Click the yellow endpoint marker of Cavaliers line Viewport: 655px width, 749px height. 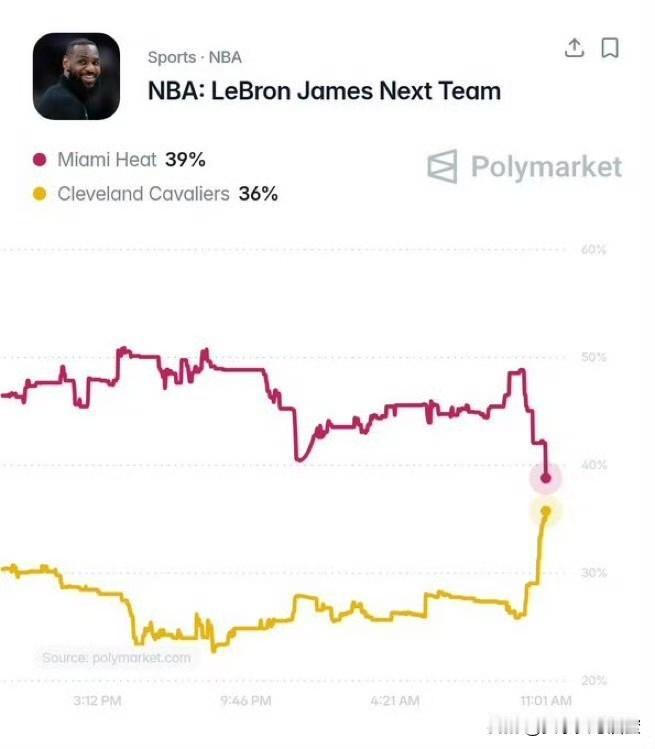[546, 512]
